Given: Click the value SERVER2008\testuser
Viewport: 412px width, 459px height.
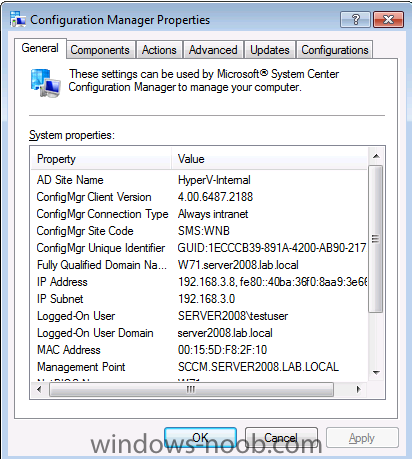Looking at the screenshot, I should pyautogui.click(x=233, y=316).
